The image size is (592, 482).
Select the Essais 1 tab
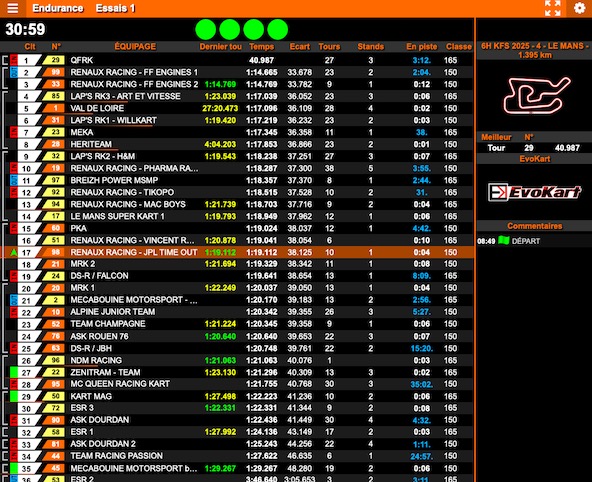[115, 8]
